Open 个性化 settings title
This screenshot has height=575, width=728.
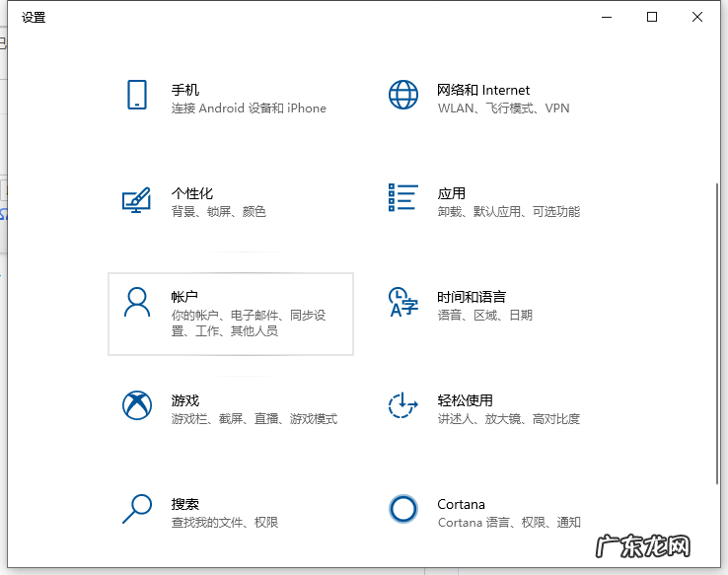tap(192, 193)
